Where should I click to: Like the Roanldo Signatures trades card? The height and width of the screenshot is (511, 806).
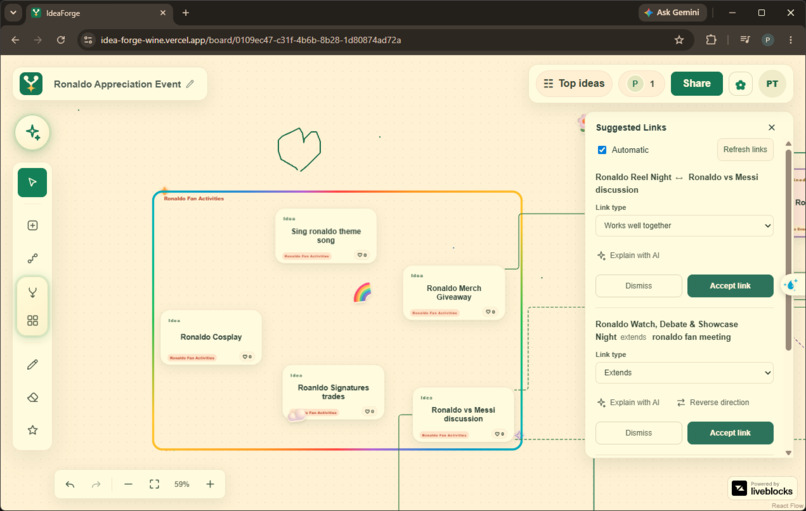pos(369,411)
